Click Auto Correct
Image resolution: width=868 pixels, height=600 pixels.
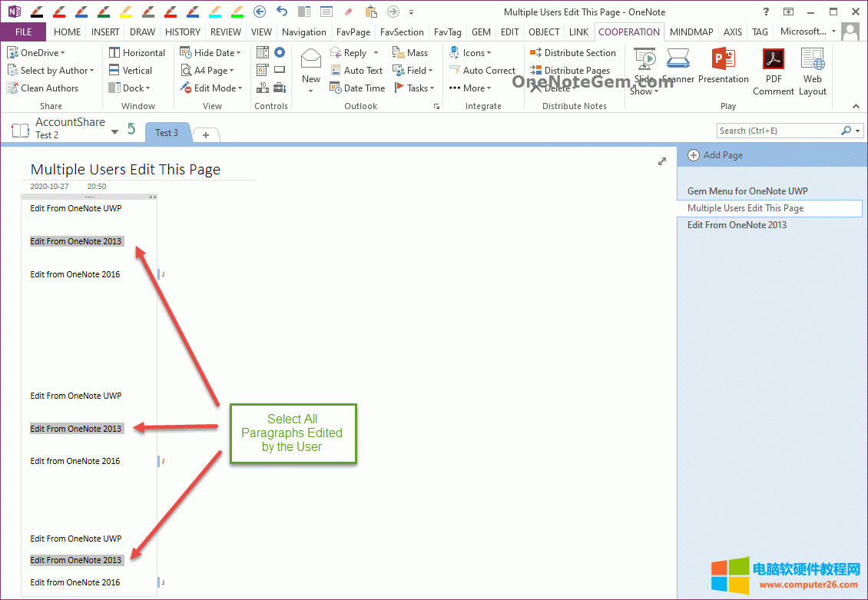pos(482,71)
